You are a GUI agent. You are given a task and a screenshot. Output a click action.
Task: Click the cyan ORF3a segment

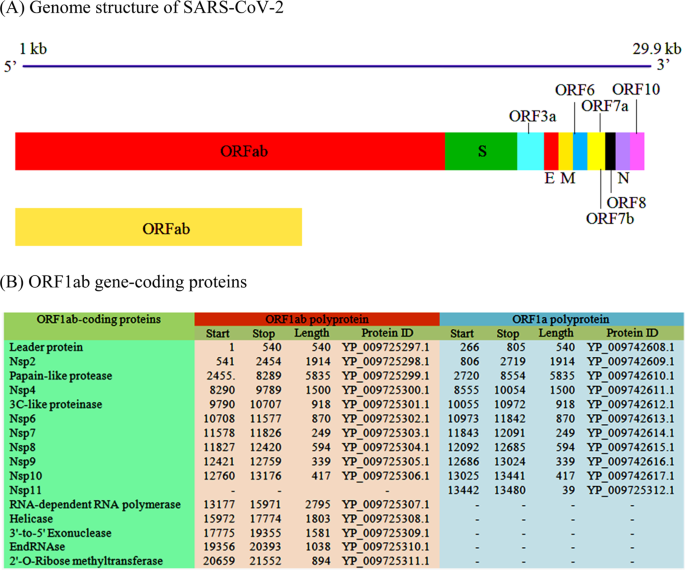pyautogui.click(x=530, y=151)
